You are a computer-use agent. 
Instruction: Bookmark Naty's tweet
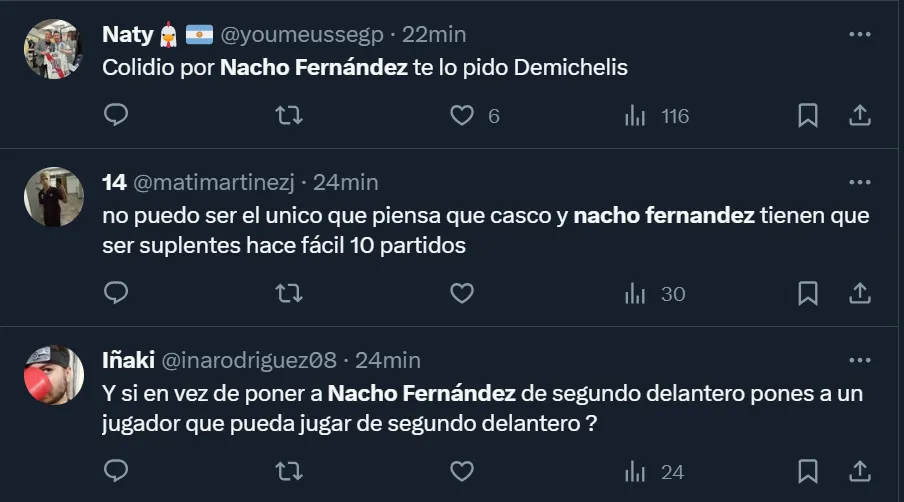pos(808,116)
